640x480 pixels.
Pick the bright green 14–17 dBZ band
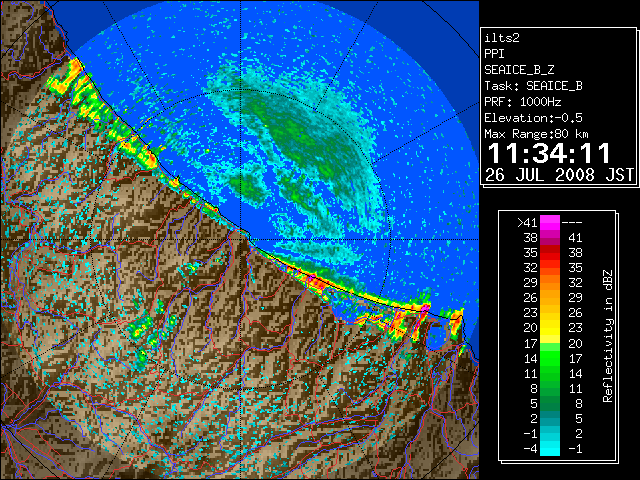[x=550, y=358]
